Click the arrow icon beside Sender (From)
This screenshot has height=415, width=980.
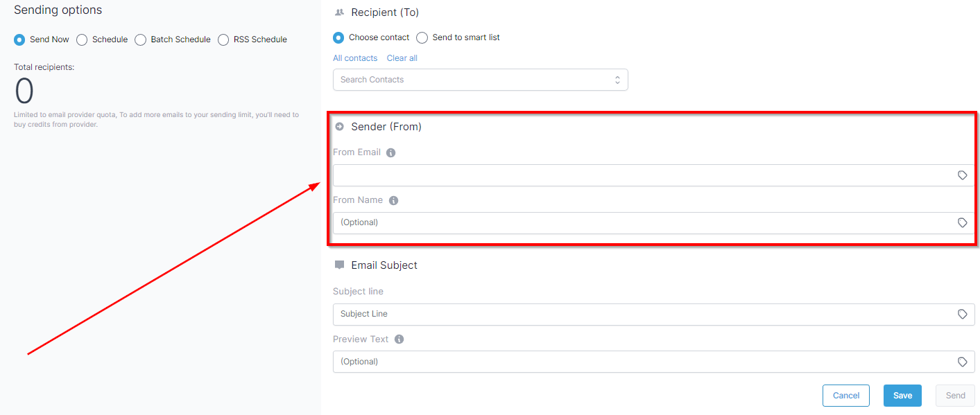point(339,127)
